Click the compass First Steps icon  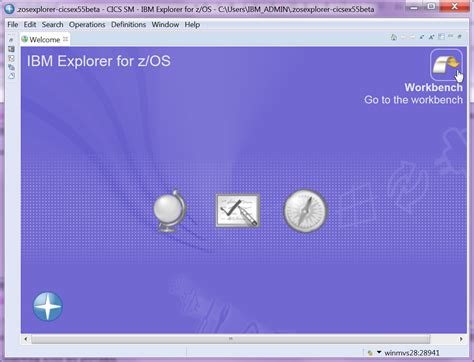pyautogui.click(x=305, y=211)
